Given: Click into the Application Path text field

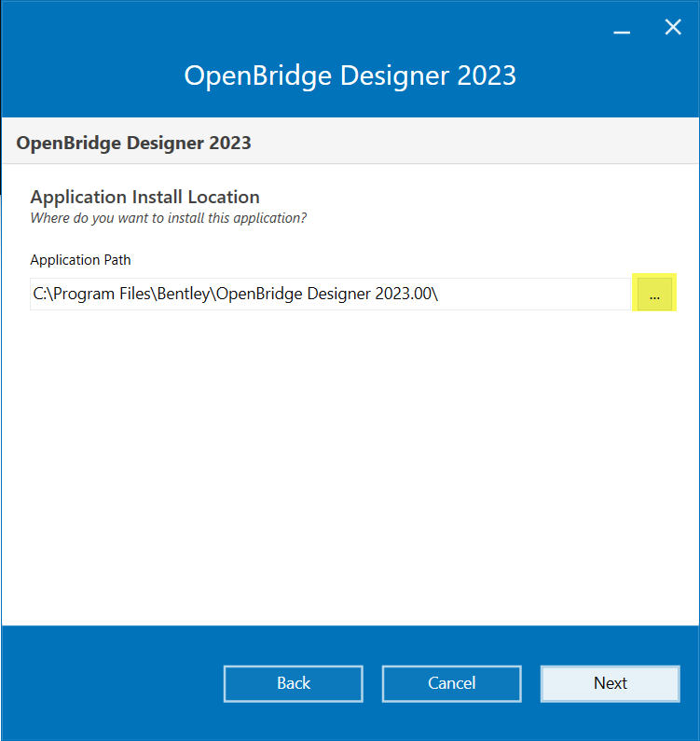Looking at the screenshot, I should [x=330, y=294].
